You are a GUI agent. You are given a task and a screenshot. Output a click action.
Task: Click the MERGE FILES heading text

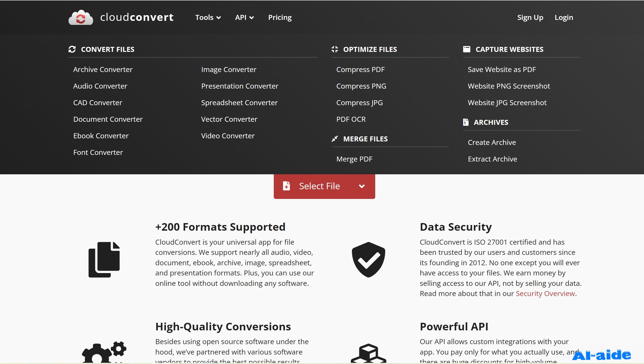[365, 139]
